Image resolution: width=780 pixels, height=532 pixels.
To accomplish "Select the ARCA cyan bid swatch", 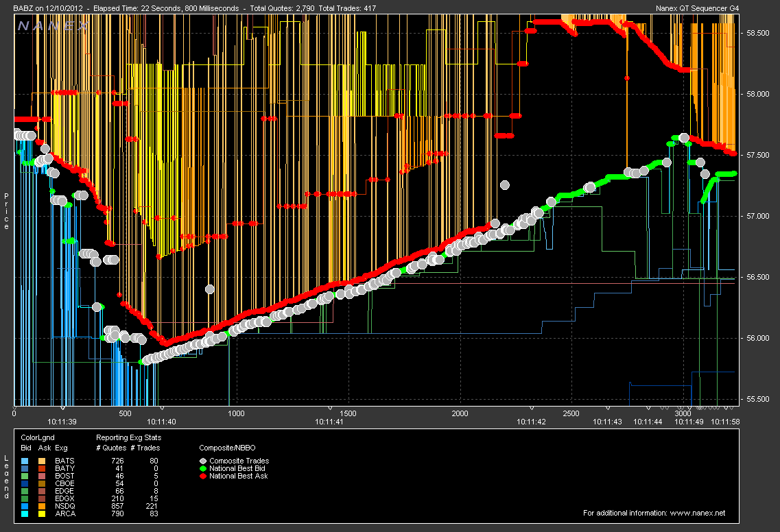I will [25, 513].
